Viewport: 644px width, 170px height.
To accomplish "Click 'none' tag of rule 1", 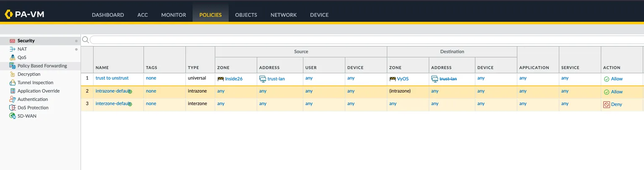I will 151,78.
